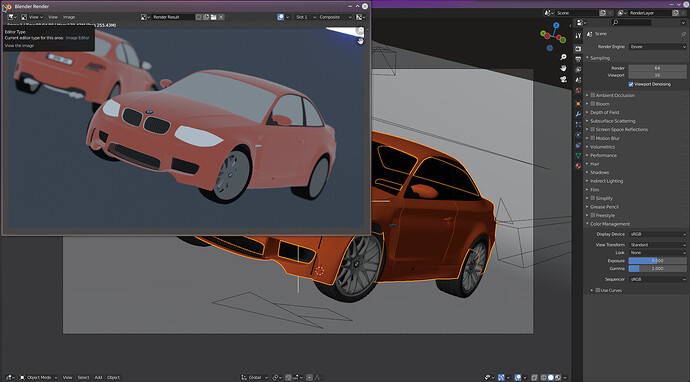Toggle camera view with the camera gizmo
Viewport: 690px width, 382px height.
(x=563, y=79)
